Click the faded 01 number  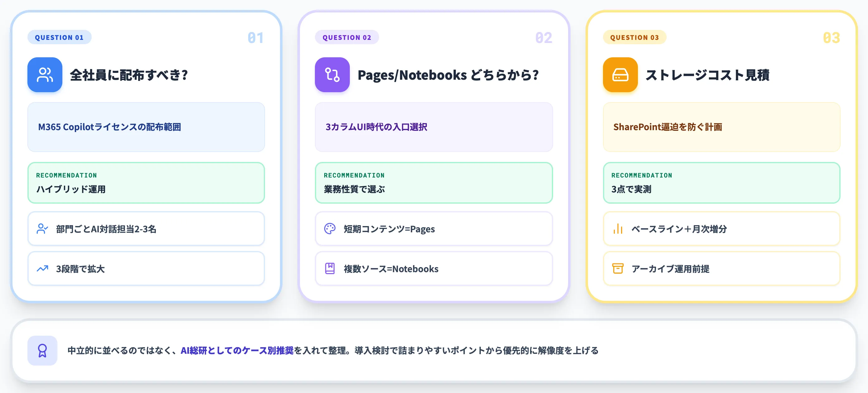pos(255,38)
